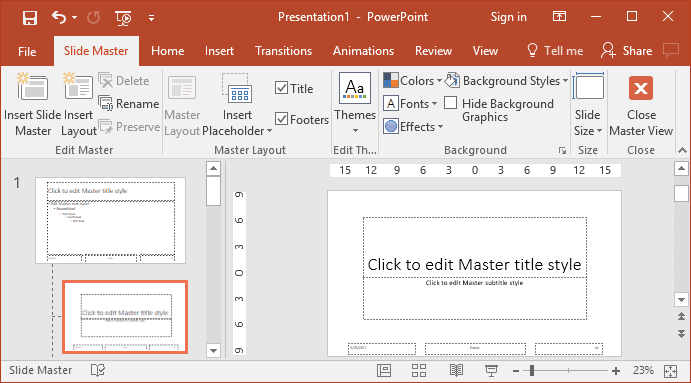Switch to the Transitions tab
Image resolution: width=691 pixels, height=383 pixels.
point(283,51)
